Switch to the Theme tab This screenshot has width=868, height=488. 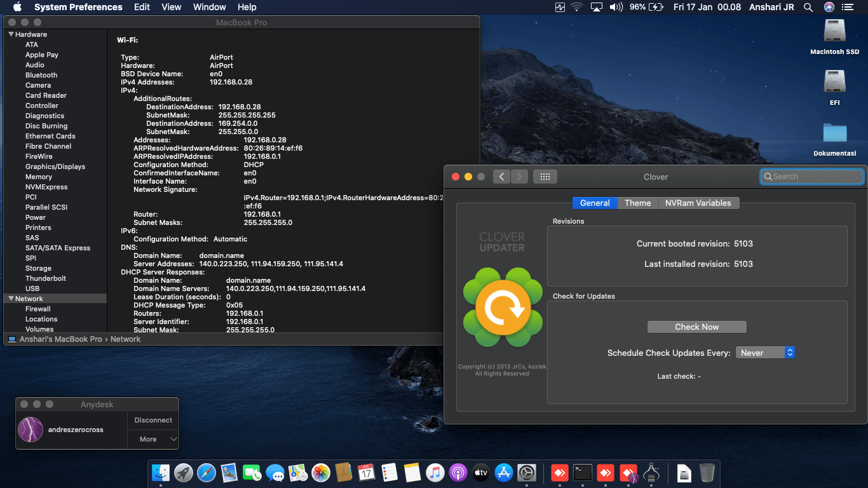[x=637, y=203]
